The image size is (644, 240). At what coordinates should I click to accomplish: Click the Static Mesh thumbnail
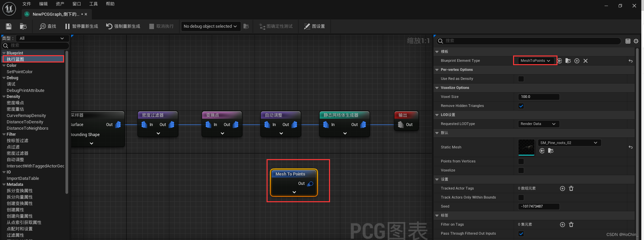(526, 147)
